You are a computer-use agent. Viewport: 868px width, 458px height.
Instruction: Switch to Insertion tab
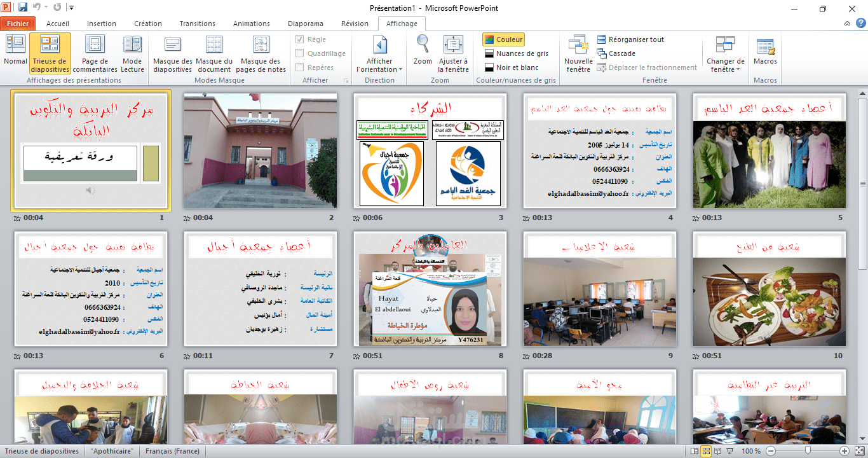click(x=102, y=24)
